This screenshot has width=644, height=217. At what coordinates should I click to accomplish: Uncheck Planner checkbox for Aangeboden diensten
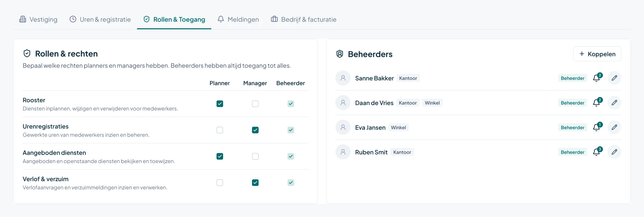(220, 156)
